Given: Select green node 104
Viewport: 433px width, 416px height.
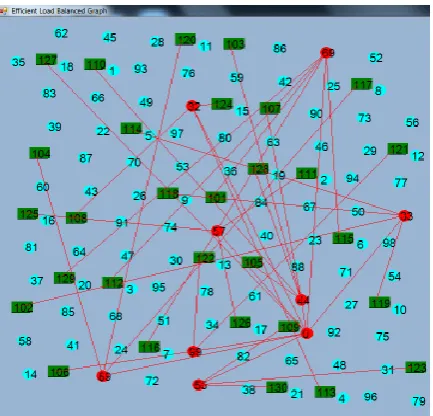Looking at the screenshot, I should 40,153.
